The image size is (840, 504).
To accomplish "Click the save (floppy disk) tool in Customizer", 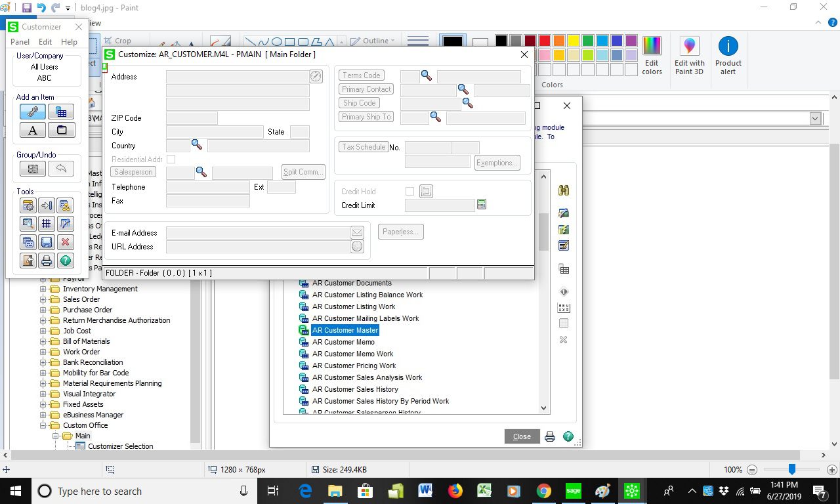I will point(47,242).
